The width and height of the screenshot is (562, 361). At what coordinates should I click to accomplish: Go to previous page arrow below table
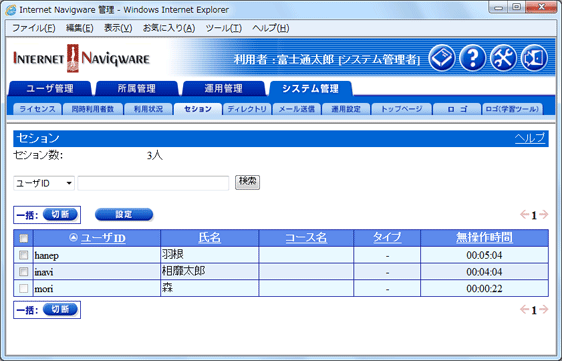(524, 309)
